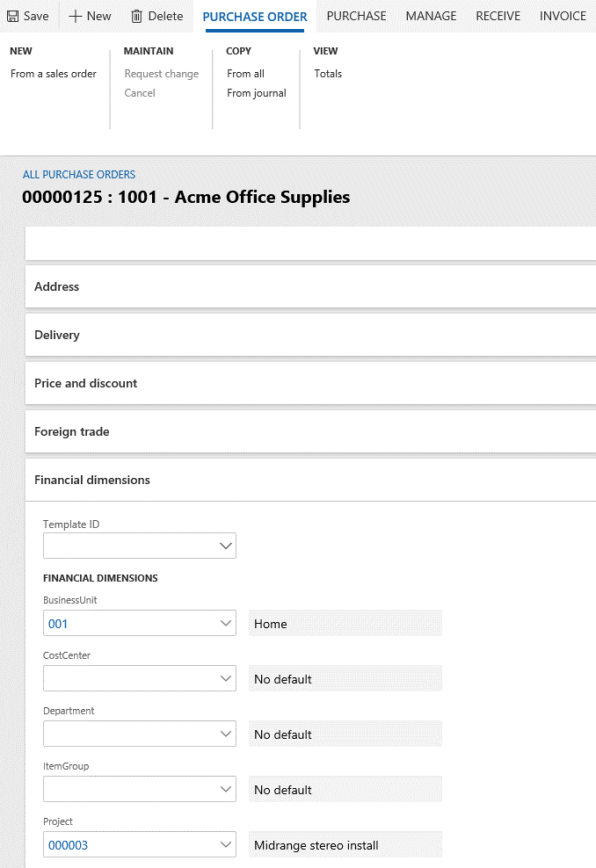Image resolution: width=596 pixels, height=868 pixels.
Task: Click the CostCenter No default field
Action: (345, 679)
